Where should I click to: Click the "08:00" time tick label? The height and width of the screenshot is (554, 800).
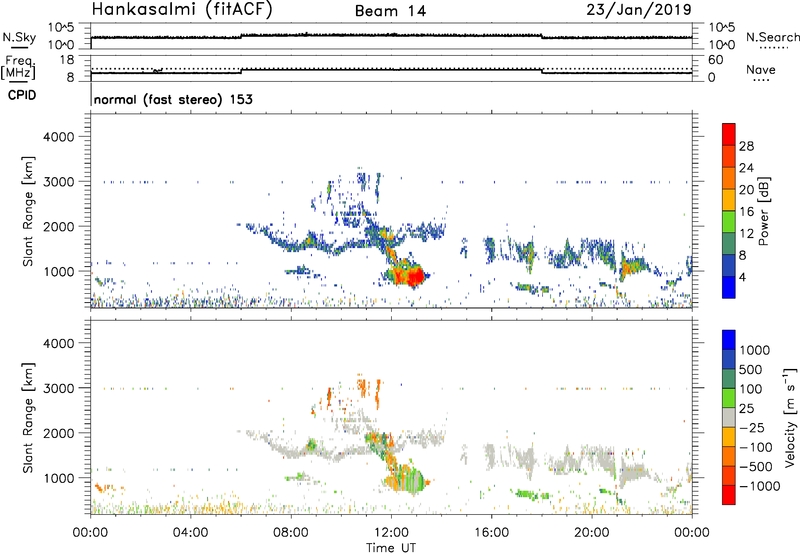[291, 533]
